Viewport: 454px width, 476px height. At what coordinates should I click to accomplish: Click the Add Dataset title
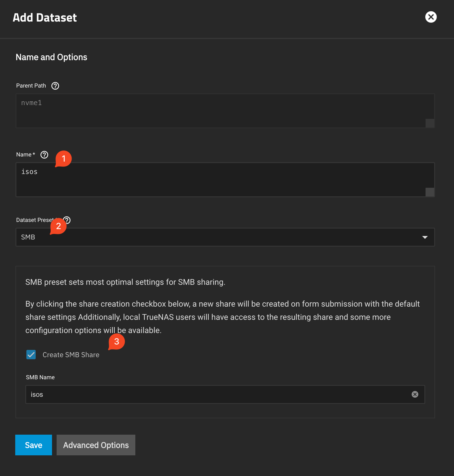(x=45, y=18)
